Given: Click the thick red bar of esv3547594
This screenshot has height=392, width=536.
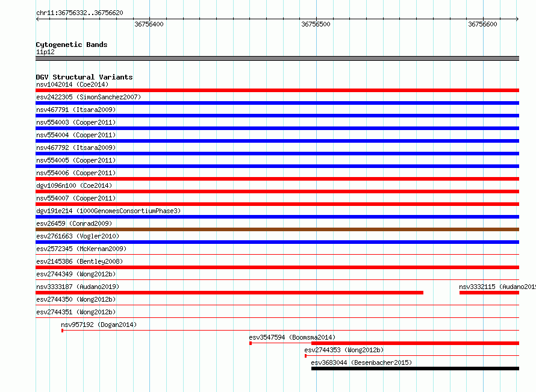Looking at the screenshot, I should pyautogui.click(x=415, y=343).
